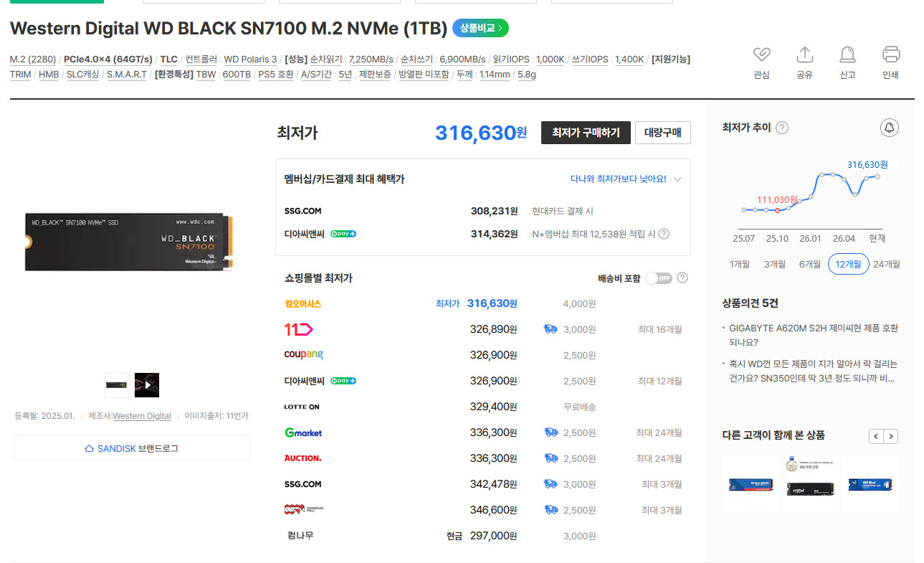The height and width of the screenshot is (563, 924).
Task: Click the 컴나무 shop name
Action: 300,536
